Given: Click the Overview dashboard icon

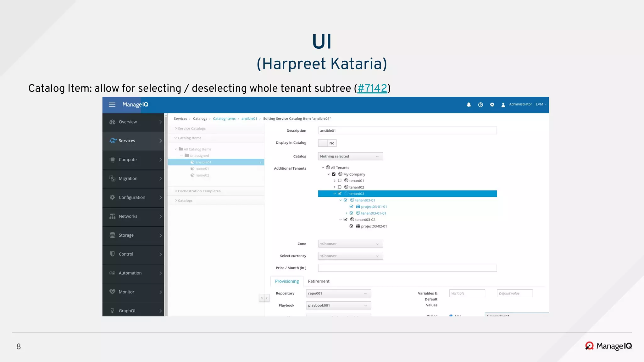Looking at the screenshot, I should [x=112, y=122].
